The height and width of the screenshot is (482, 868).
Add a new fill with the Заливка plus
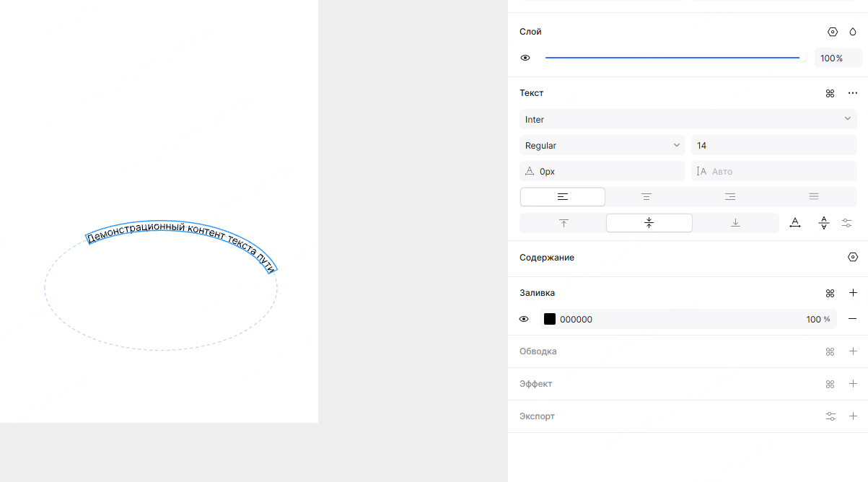[853, 293]
